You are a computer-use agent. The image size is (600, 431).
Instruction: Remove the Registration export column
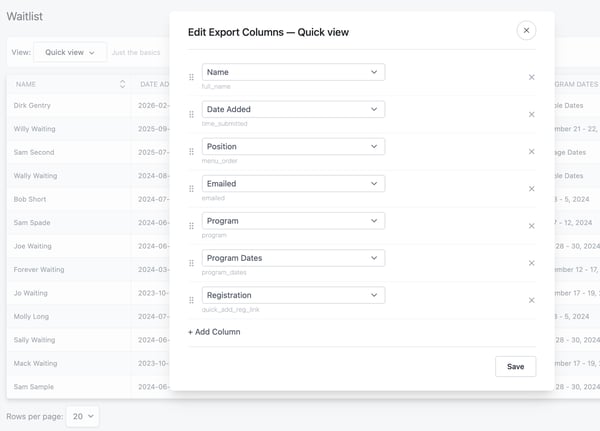click(x=532, y=300)
